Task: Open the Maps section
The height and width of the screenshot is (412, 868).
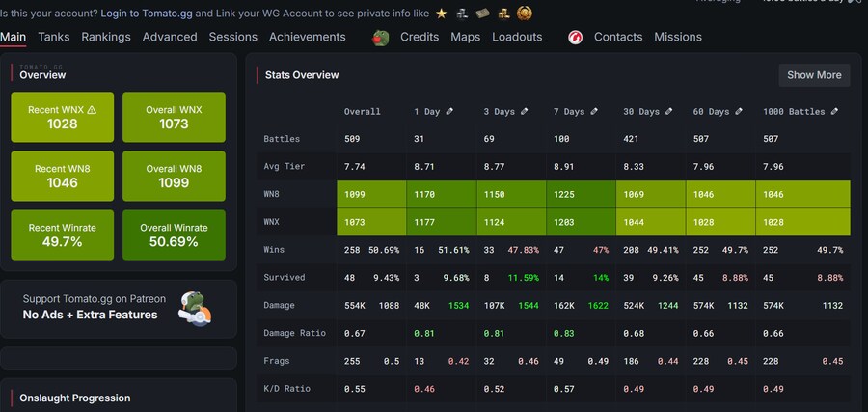Action: tap(465, 37)
